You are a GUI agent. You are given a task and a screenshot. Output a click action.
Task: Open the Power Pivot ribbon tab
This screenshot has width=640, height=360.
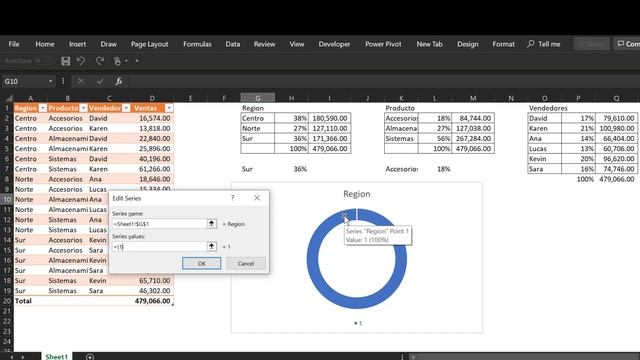[383, 44]
